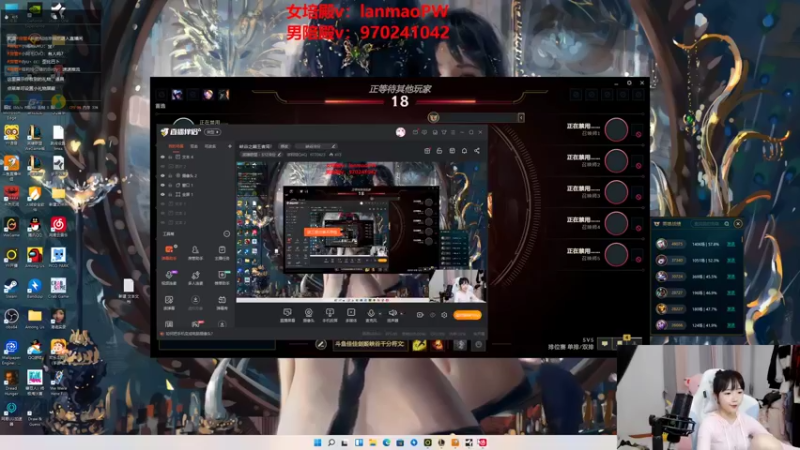This screenshot has height=450, width=800.
Task: Open the mode dropdown beside the streaming app logo
Action: coord(213,132)
